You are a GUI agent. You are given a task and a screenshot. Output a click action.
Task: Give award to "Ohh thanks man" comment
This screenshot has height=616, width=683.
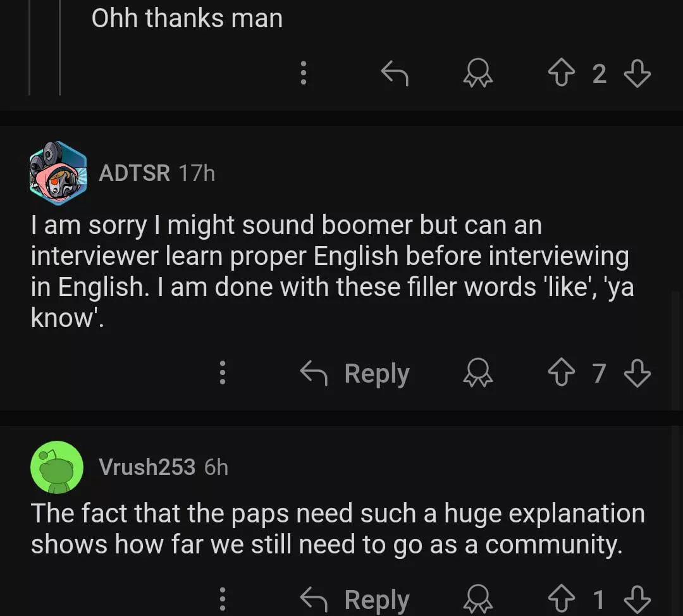click(x=478, y=74)
